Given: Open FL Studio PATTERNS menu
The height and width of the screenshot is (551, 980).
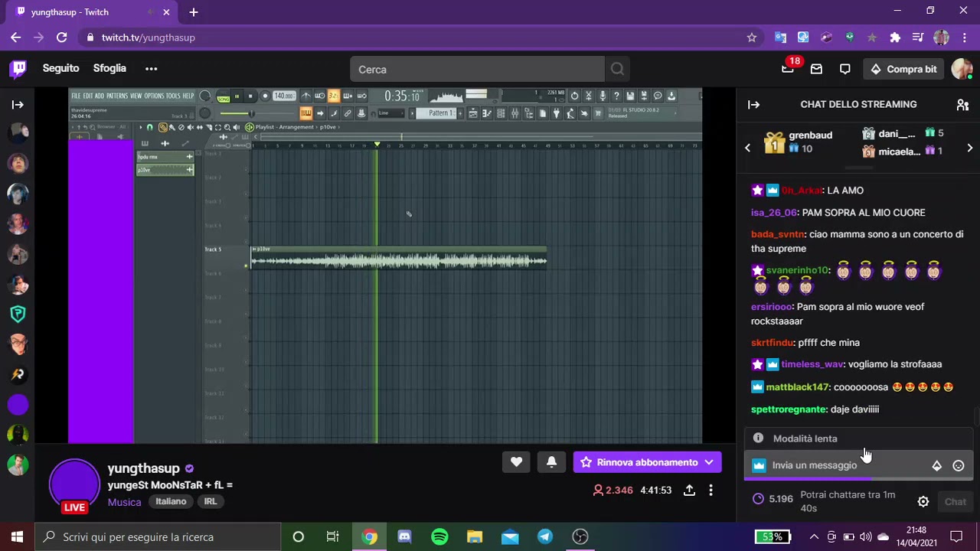Looking at the screenshot, I should tap(117, 96).
